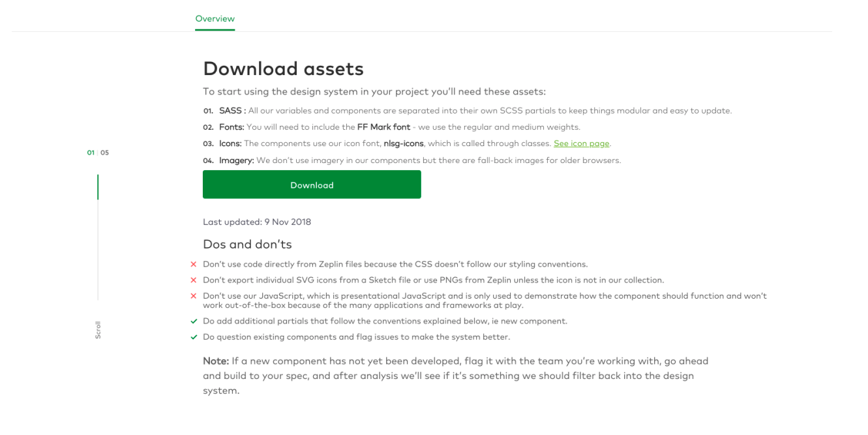Select the 'SASS' list item label

coord(230,111)
